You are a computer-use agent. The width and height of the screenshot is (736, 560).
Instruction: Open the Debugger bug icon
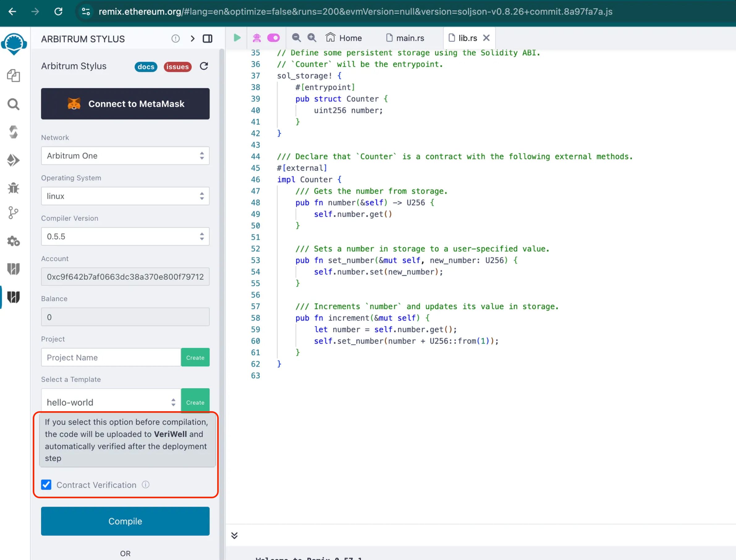(13, 188)
